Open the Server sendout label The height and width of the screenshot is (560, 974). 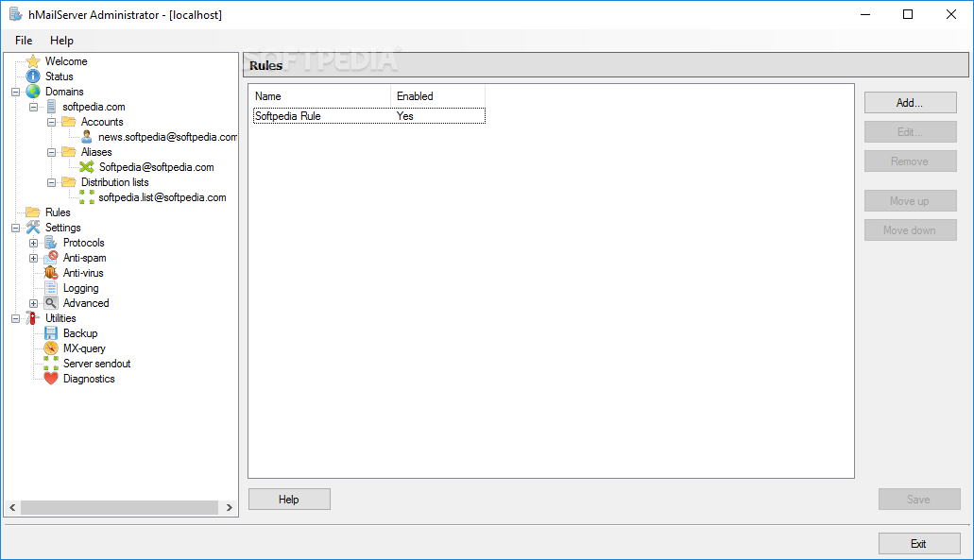point(97,364)
